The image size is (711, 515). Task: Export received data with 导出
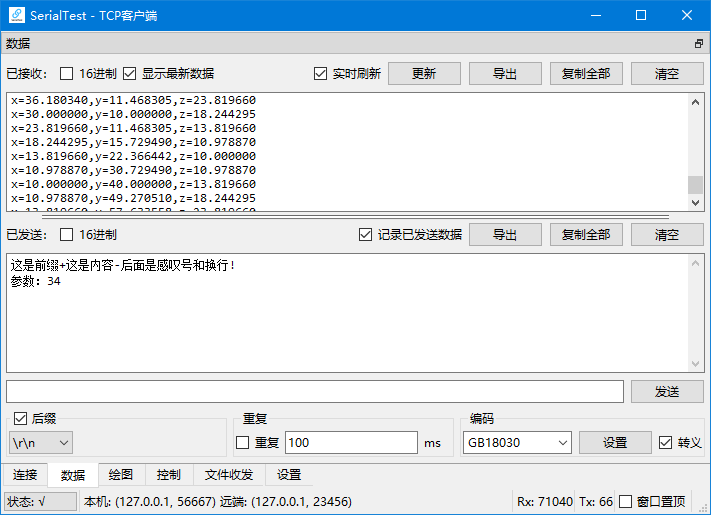tap(505, 73)
